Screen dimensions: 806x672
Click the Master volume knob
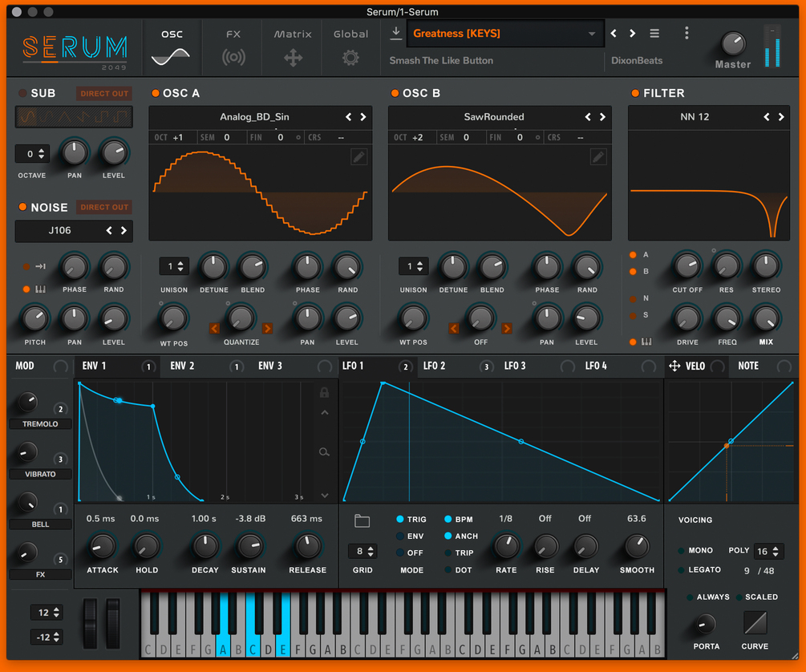734,44
